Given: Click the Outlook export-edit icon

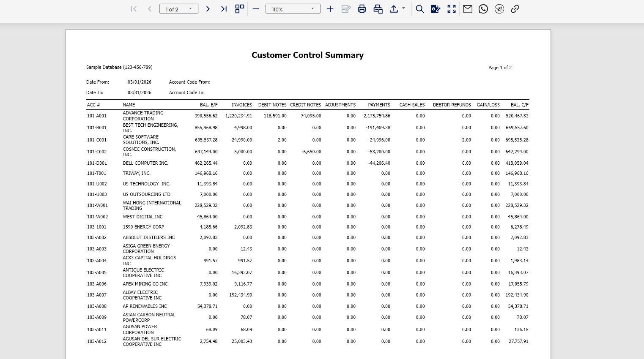Looking at the screenshot, I should point(436,9).
